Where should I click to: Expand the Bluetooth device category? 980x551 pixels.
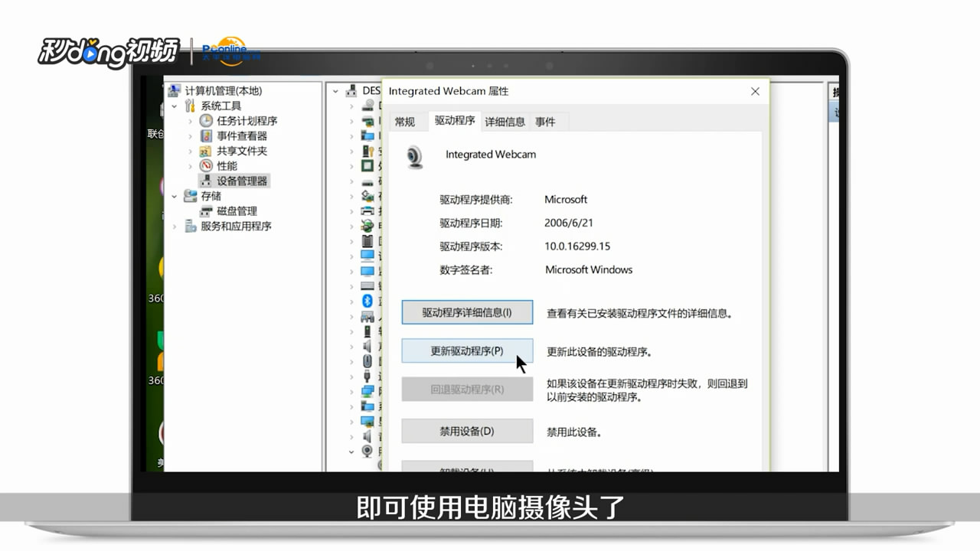click(351, 301)
